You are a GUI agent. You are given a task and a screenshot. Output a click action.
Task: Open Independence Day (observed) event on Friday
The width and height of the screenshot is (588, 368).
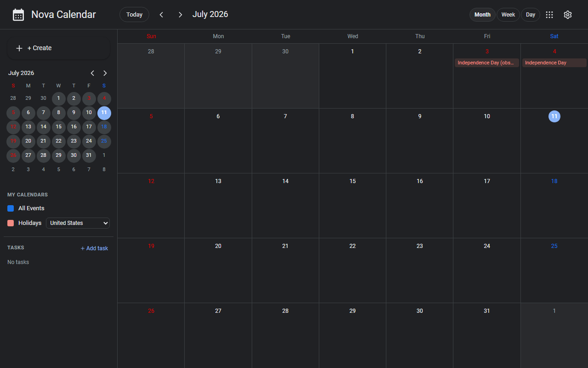487,63
